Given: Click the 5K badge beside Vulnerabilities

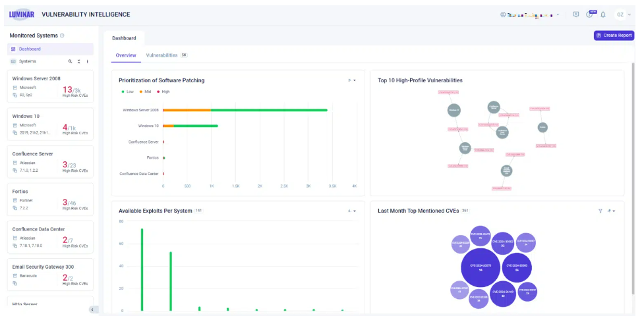Looking at the screenshot, I should (184, 55).
